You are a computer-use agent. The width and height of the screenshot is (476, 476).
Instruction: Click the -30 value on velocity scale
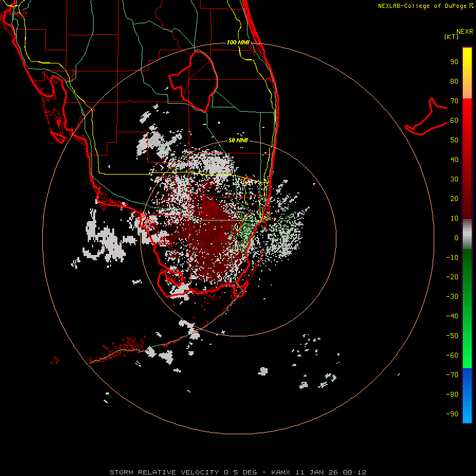click(x=452, y=297)
